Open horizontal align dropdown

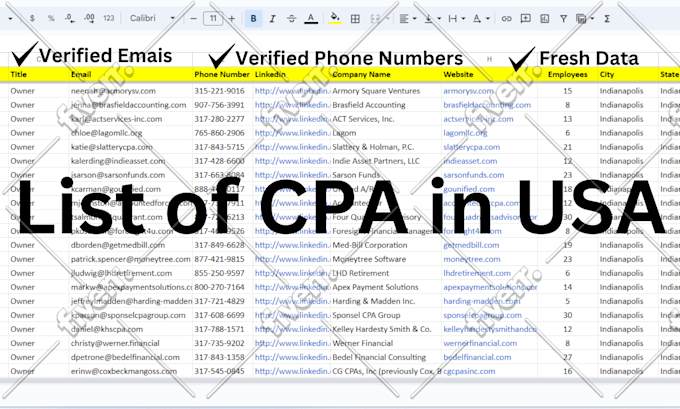[x=408, y=19]
